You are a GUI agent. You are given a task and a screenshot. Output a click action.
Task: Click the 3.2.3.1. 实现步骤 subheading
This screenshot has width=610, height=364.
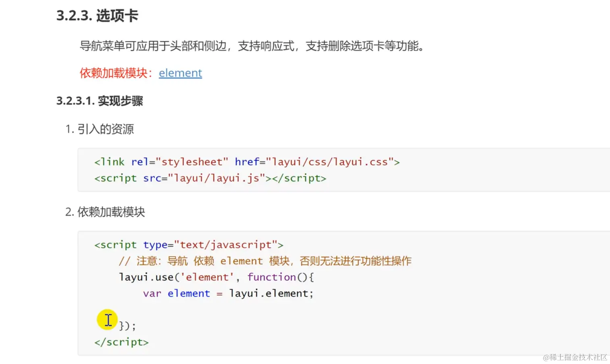[x=100, y=101]
